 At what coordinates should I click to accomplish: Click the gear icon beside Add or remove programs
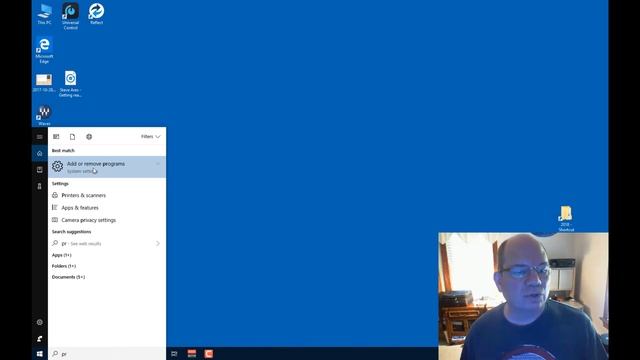58,166
